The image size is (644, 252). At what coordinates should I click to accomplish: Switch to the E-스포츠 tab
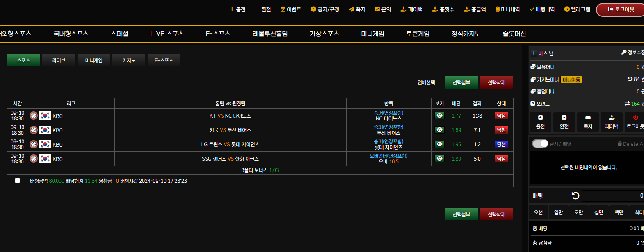tap(164, 60)
